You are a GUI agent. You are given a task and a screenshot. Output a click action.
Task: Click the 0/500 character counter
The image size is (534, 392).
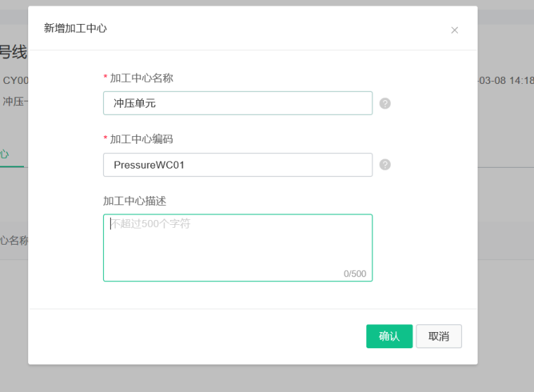[x=355, y=274]
